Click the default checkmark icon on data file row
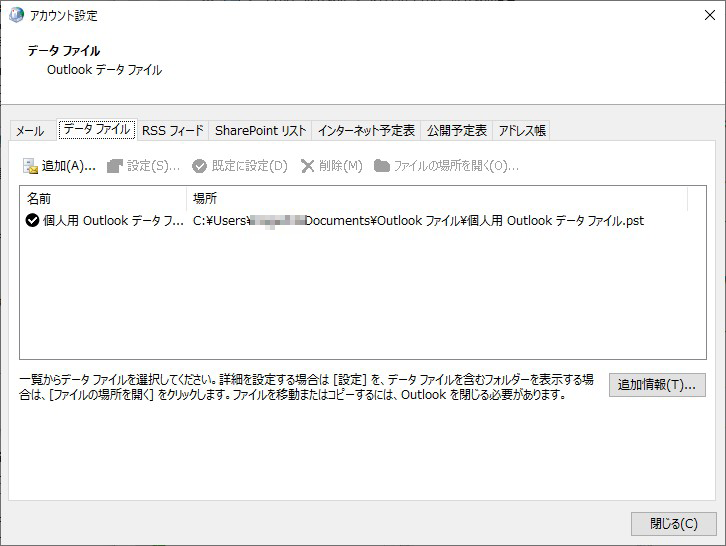Viewport: 726px width, 546px height. tap(32, 220)
